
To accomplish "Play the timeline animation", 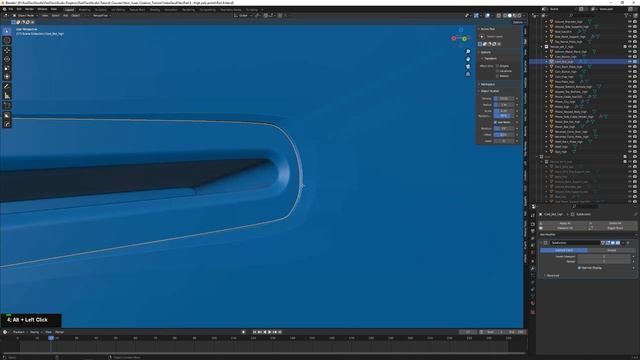I will (x=269, y=332).
